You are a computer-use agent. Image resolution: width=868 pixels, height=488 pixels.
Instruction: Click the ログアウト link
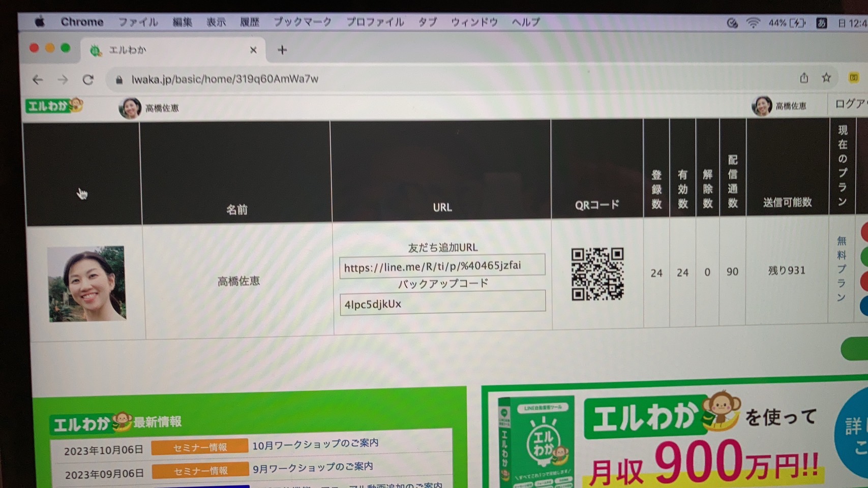pos(851,104)
